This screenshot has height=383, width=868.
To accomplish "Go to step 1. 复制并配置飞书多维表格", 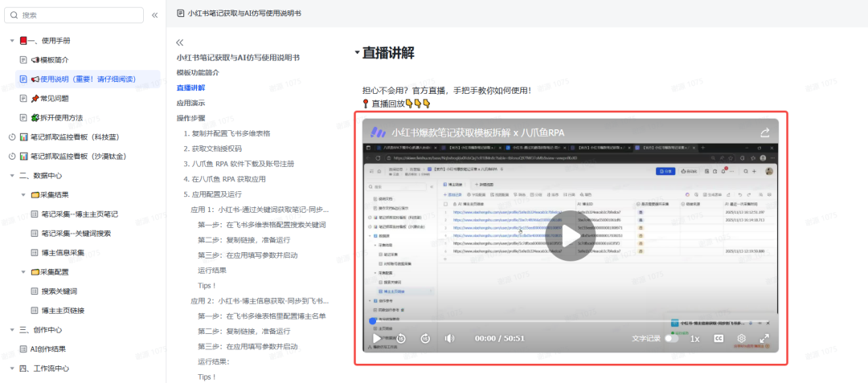I will click(227, 134).
